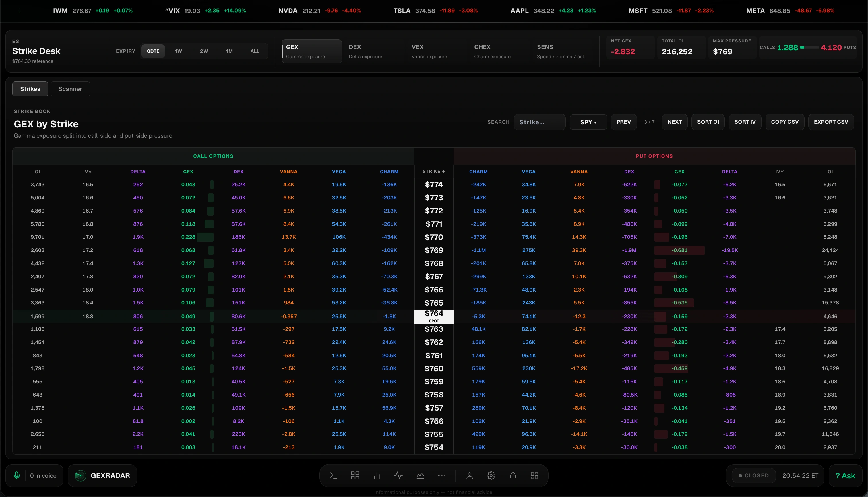Screen dimensions: 868x497
Task: Open the four-square grid icon in dock
Action: tap(355, 475)
